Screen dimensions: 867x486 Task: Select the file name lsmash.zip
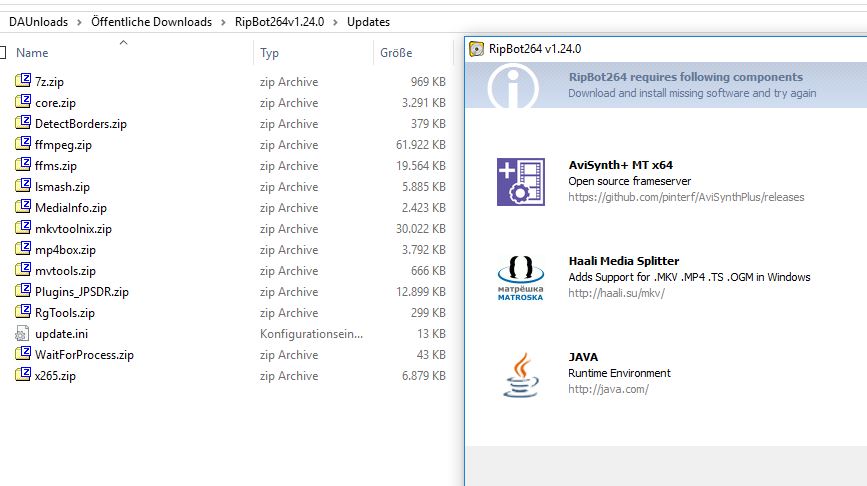pyautogui.click(x=62, y=187)
